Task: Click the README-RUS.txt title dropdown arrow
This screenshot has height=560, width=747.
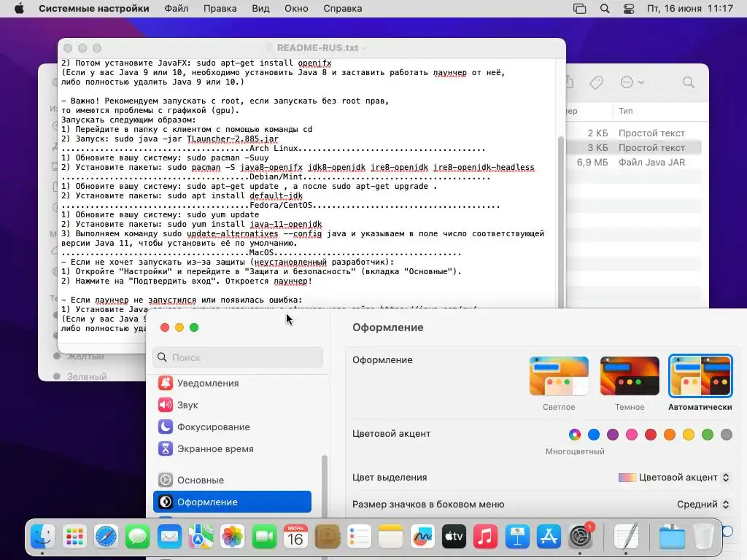Action: (365, 48)
